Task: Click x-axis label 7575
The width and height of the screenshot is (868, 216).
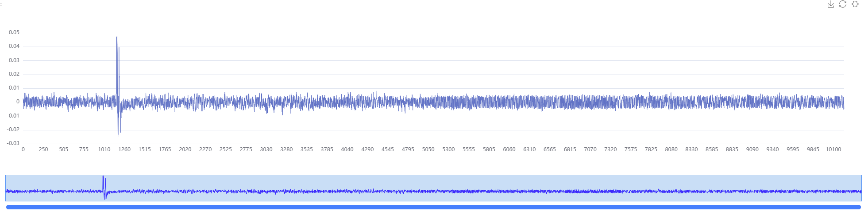Action: tap(631, 149)
